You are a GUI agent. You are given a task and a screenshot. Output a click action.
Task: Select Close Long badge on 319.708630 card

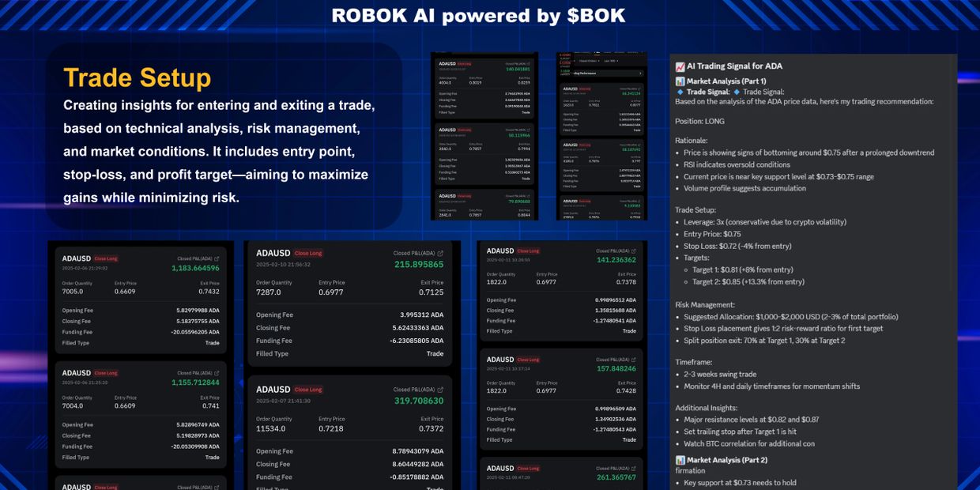point(309,390)
